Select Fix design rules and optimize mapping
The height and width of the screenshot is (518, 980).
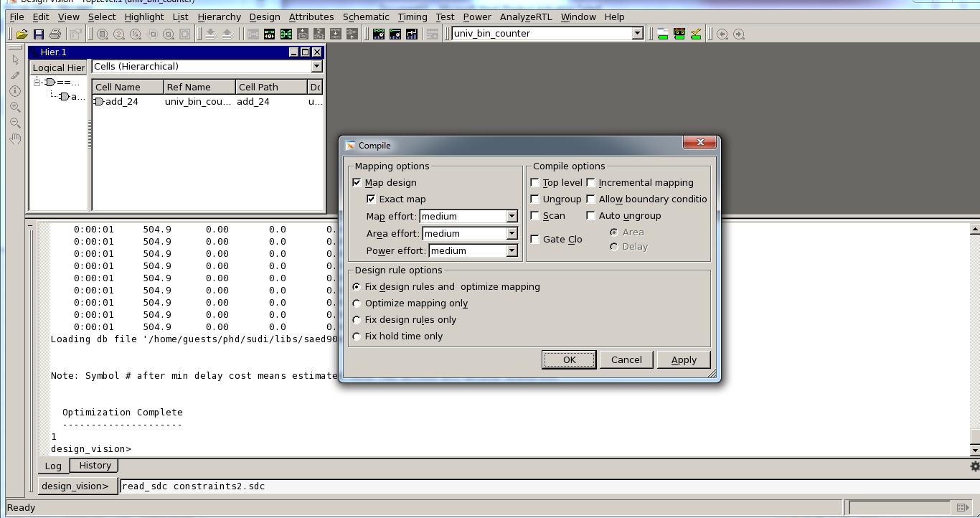357,286
